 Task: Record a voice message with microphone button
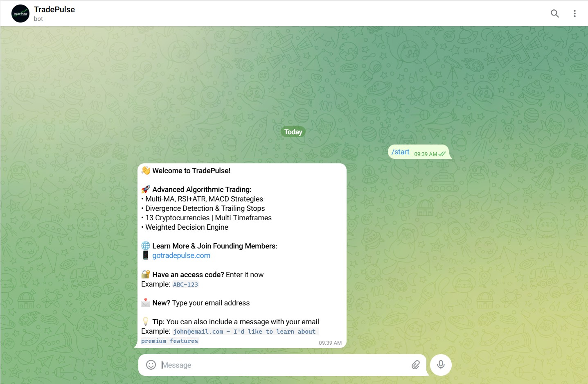click(441, 365)
